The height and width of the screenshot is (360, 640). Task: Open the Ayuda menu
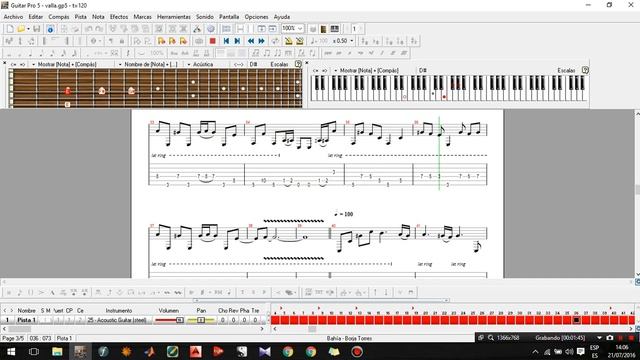[282, 17]
